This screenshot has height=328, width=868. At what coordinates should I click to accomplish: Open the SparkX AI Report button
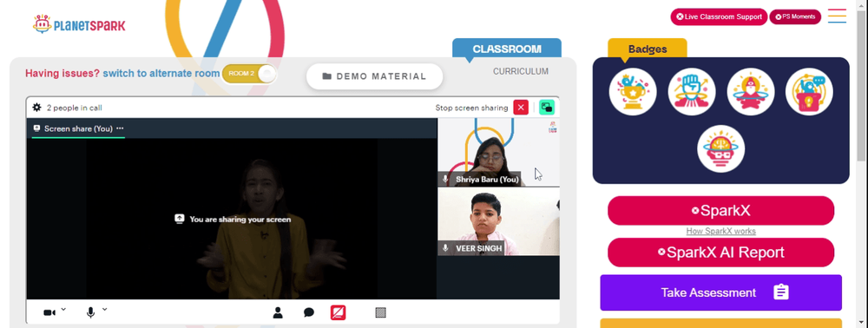(720, 253)
